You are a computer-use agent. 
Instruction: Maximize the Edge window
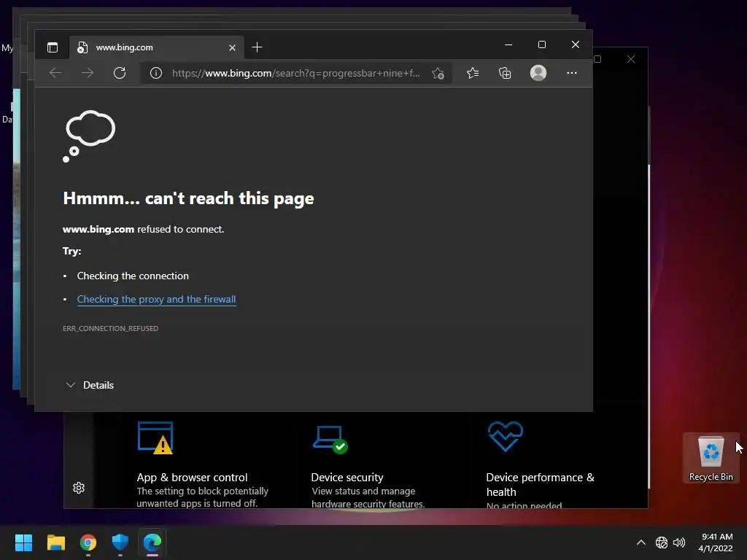point(542,44)
